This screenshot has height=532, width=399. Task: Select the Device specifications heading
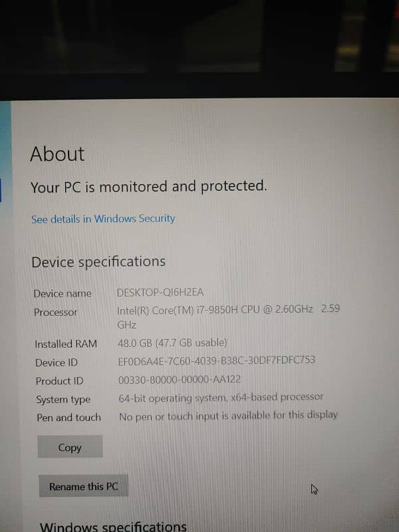coord(98,262)
